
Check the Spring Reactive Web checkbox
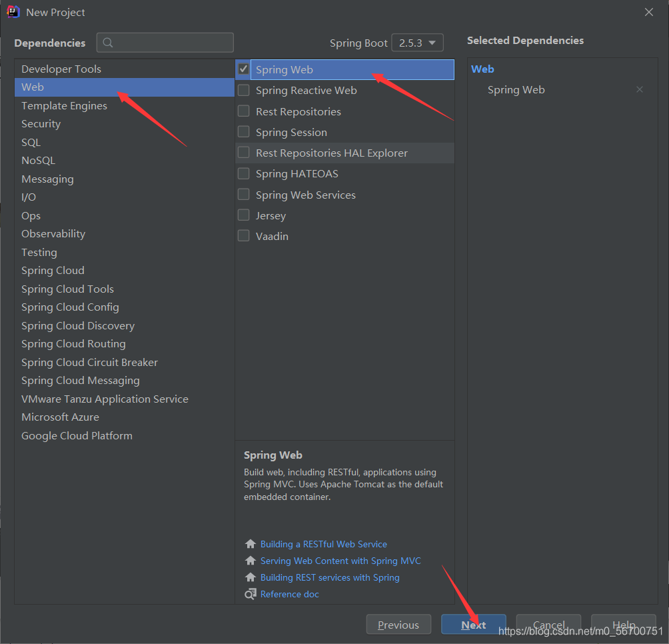click(244, 90)
